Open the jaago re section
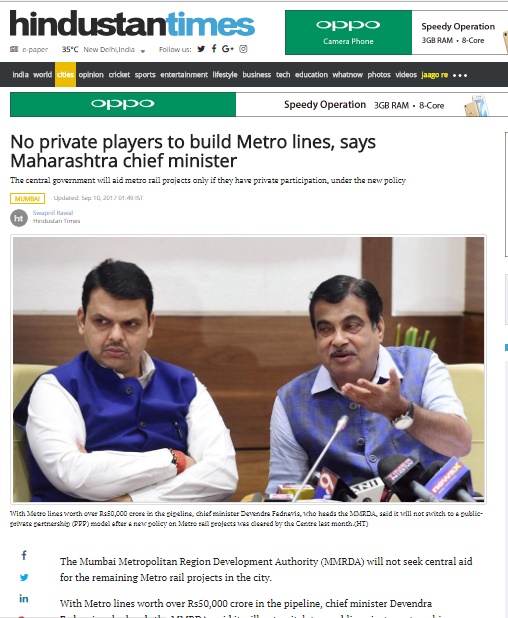This screenshot has width=508, height=618. 434,75
